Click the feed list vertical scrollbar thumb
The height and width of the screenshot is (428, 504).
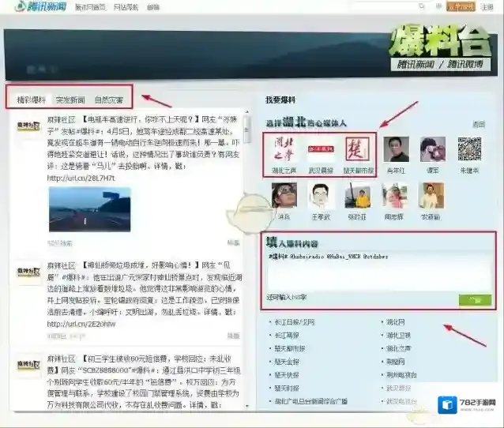(x=246, y=130)
